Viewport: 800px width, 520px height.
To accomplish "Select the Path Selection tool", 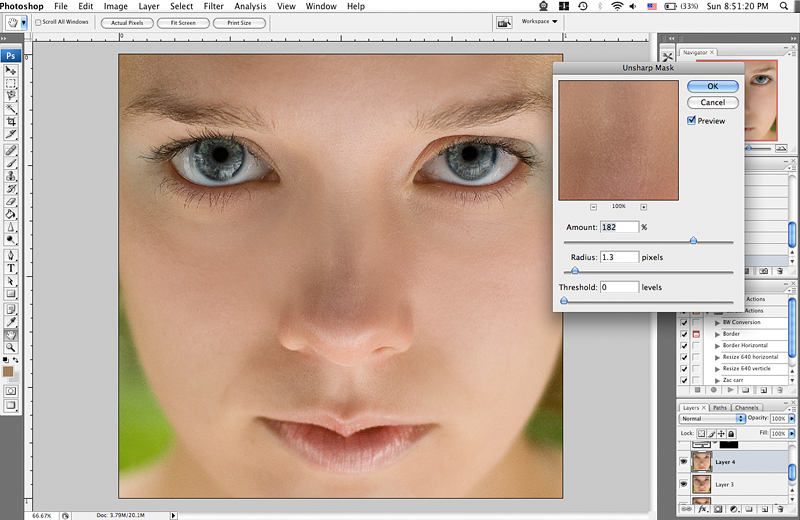I will 11,281.
